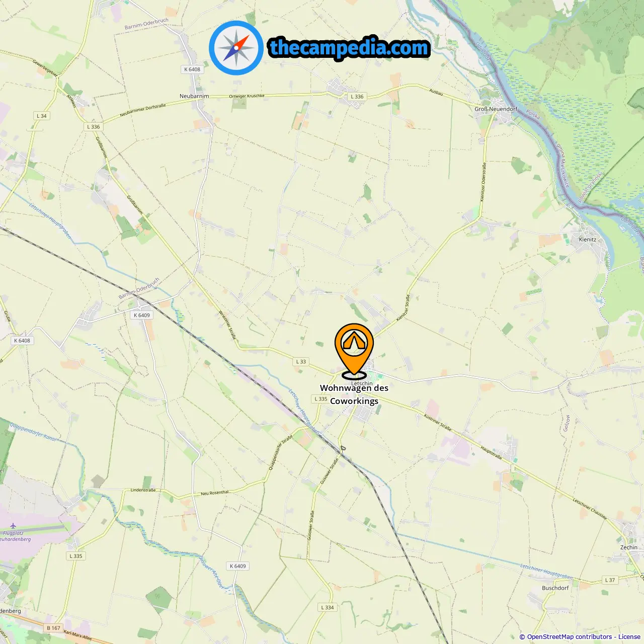Click the L 37 road shield
The image size is (644, 644).
[x=610, y=580]
